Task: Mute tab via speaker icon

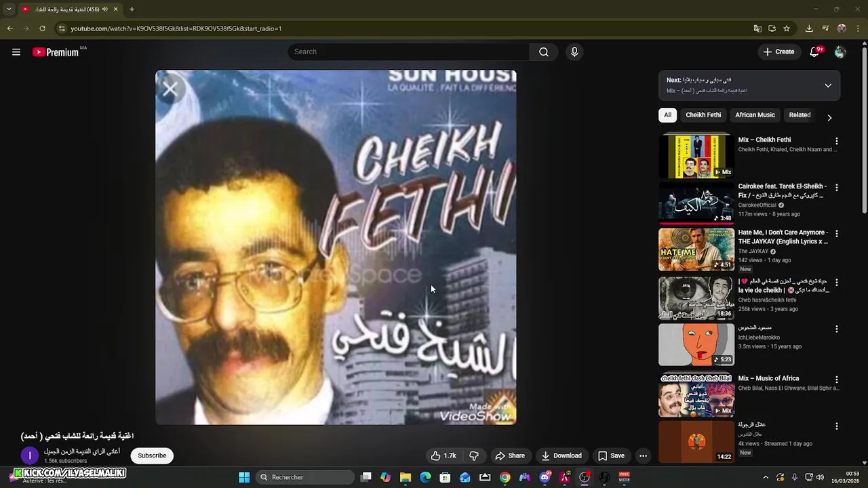Action: point(104,9)
